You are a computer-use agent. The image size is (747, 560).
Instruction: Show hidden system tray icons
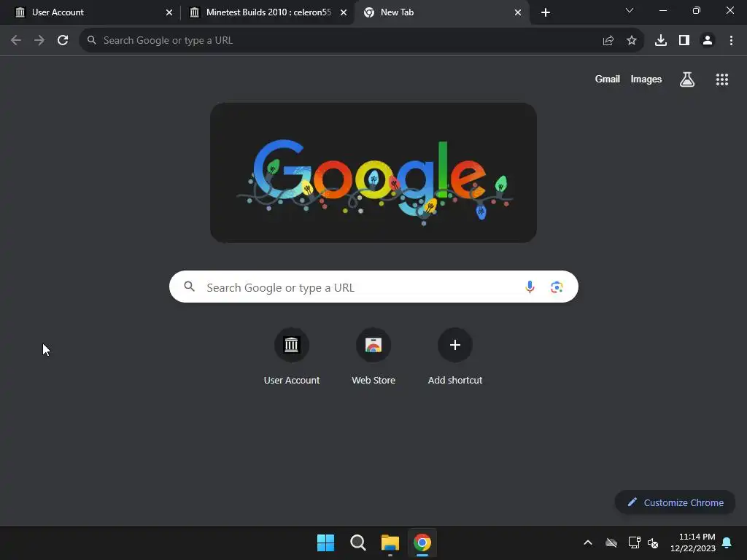(588, 542)
